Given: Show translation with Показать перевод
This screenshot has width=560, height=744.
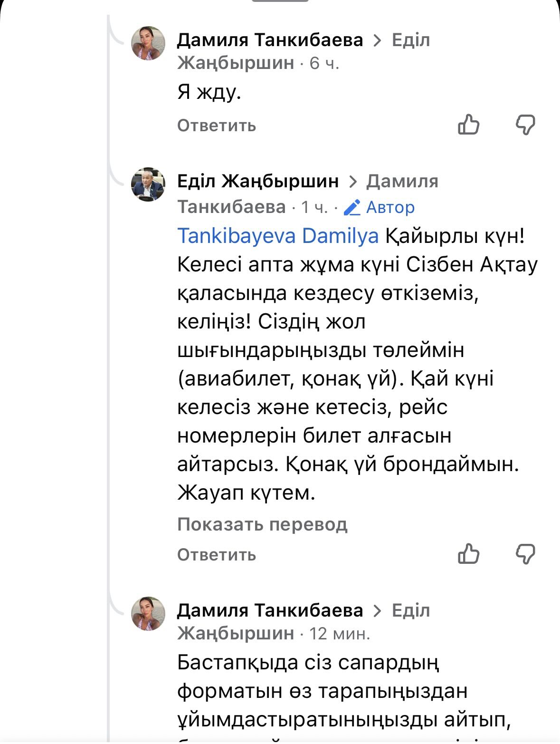Looking at the screenshot, I should pos(262,524).
